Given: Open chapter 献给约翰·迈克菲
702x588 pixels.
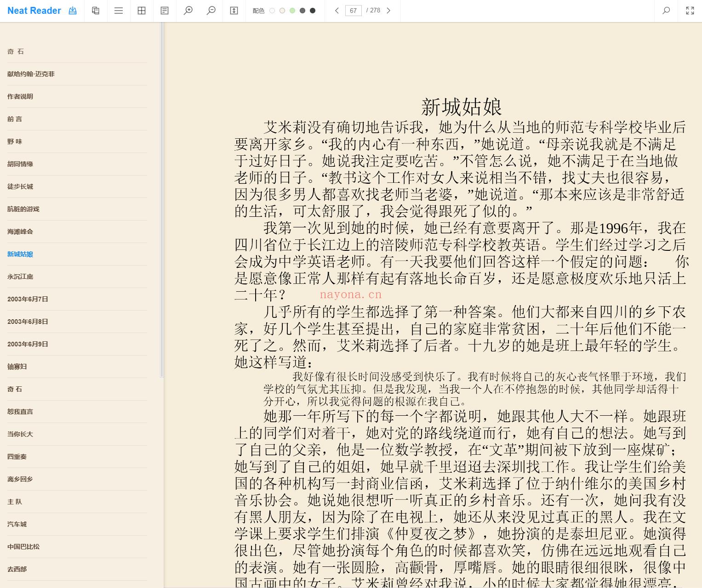Looking at the screenshot, I should tap(31, 74).
